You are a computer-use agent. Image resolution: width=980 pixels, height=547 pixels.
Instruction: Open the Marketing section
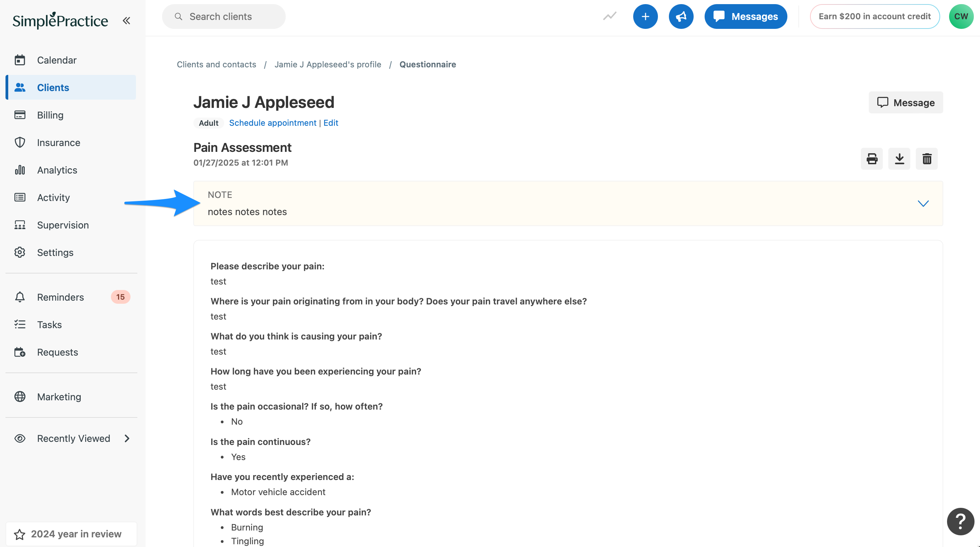(x=71, y=397)
